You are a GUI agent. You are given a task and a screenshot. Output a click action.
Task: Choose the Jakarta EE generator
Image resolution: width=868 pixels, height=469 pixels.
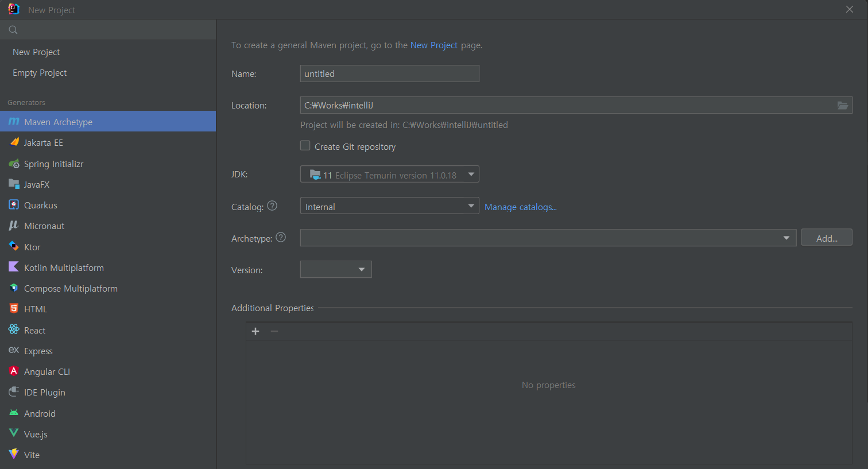pos(108,142)
